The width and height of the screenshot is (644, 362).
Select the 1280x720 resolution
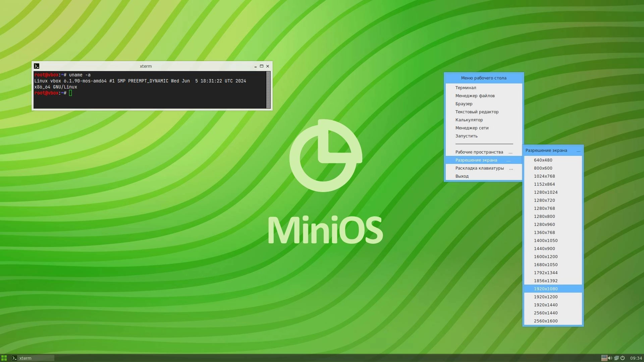tap(553, 200)
